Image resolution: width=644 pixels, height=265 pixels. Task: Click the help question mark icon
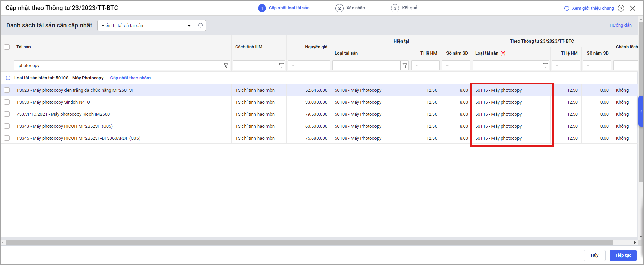[x=621, y=8]
